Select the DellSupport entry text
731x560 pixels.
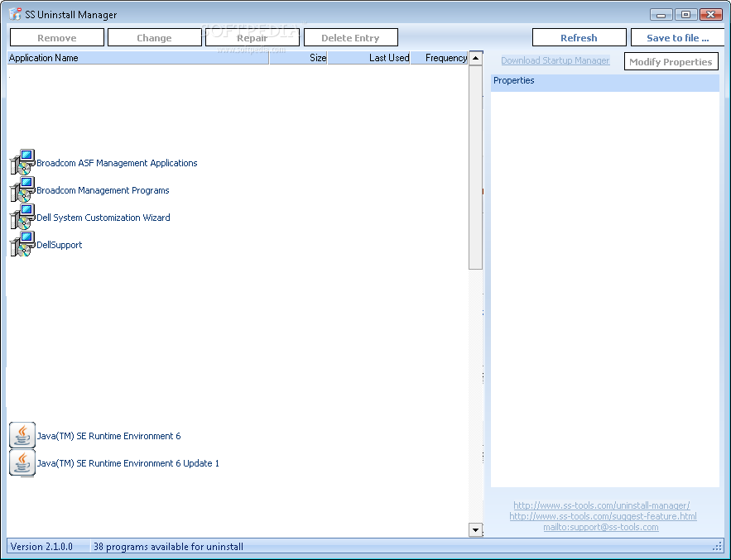tap(60, 245)
